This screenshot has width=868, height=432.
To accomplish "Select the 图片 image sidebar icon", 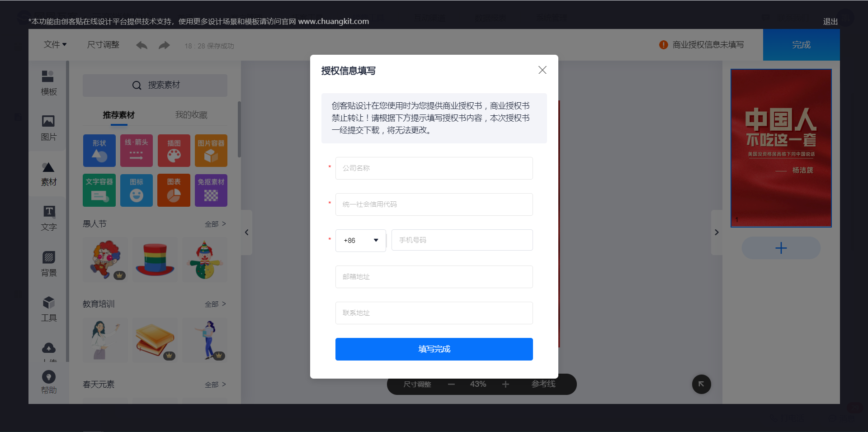I will [x=48, y=128].
